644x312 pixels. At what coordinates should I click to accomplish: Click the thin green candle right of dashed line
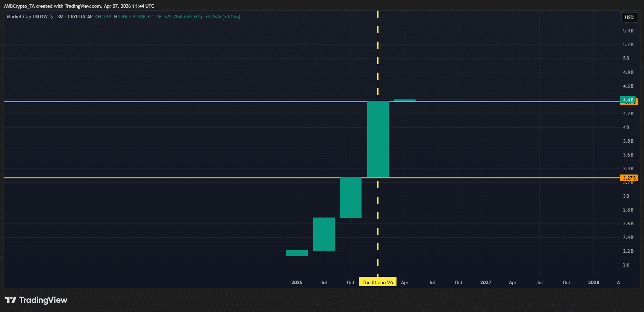tap(405, 100)
